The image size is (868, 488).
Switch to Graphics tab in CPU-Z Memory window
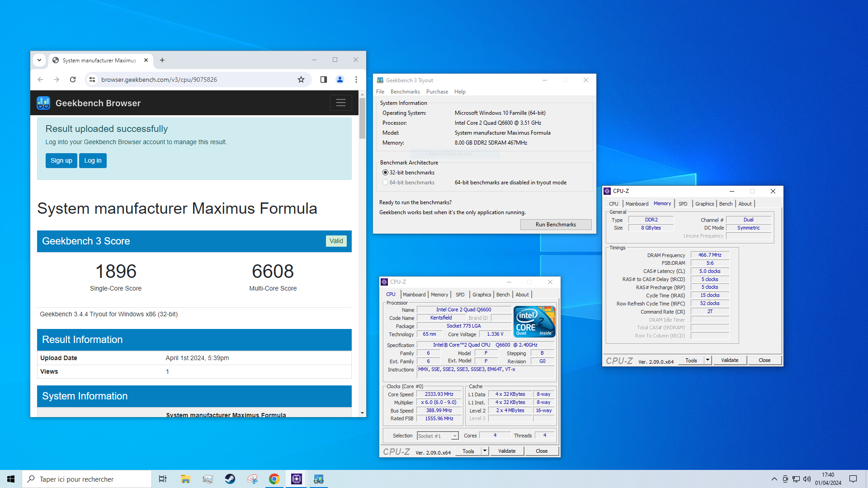pyautogui.click(x=704, y=204)
